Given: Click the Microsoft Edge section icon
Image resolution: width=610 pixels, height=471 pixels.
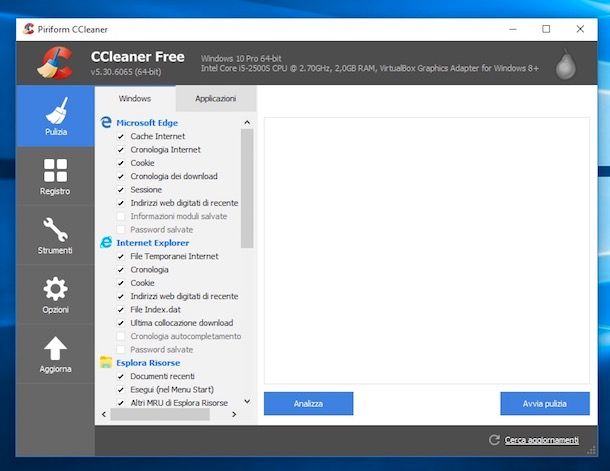Looking at the screenshot, I should [106, 122].
